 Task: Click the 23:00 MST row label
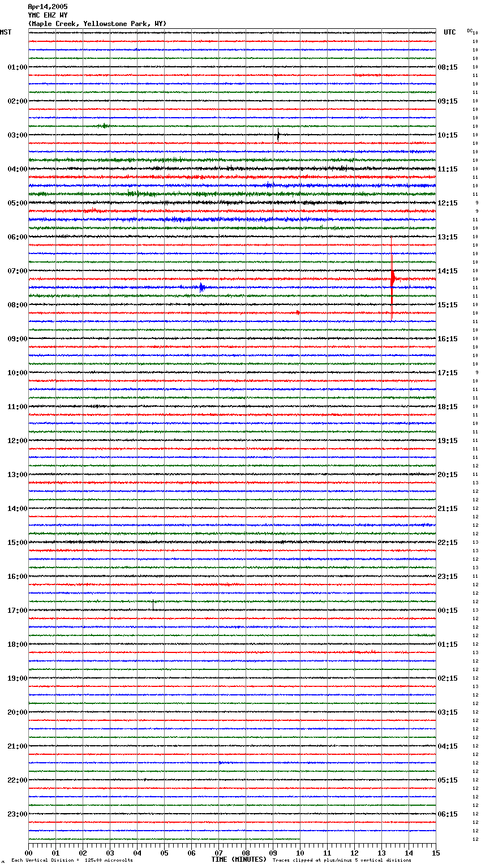coord(18,814)
